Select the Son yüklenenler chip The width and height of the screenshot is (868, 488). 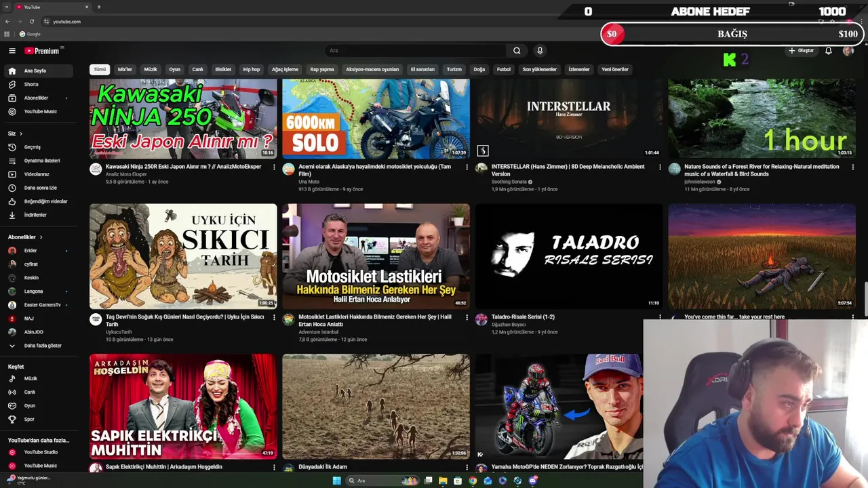coord(539,69)
